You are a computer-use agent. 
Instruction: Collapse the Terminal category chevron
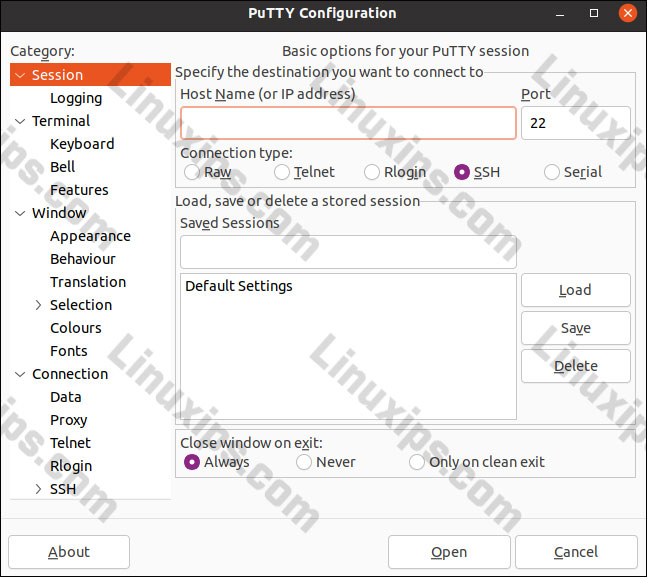click(20, 121)
